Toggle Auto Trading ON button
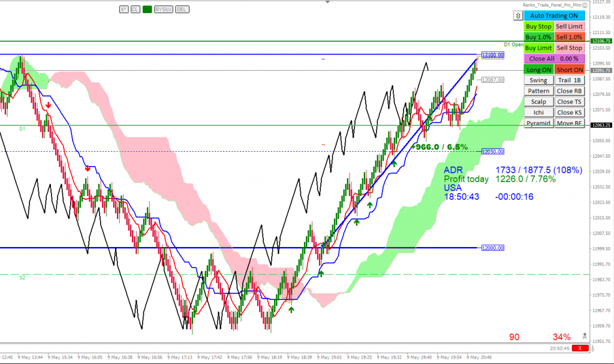The height and width of the screenshot is (364, 614). pyautogui.click(x=554, y=16)
